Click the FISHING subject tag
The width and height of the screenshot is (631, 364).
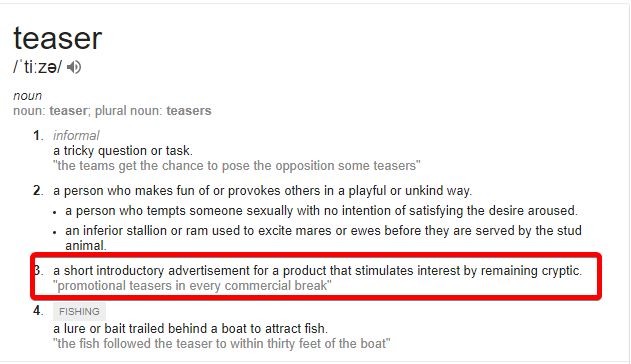[x=79, y=312]
